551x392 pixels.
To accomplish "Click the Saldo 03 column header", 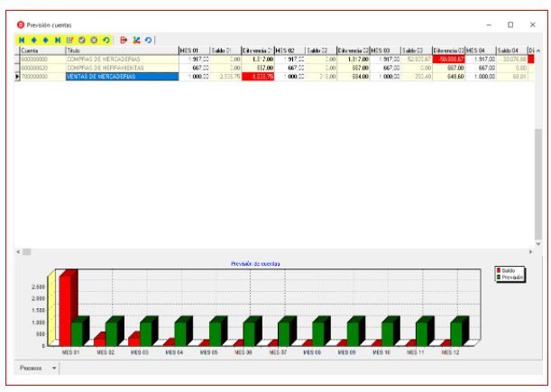I will coord(417,50).
